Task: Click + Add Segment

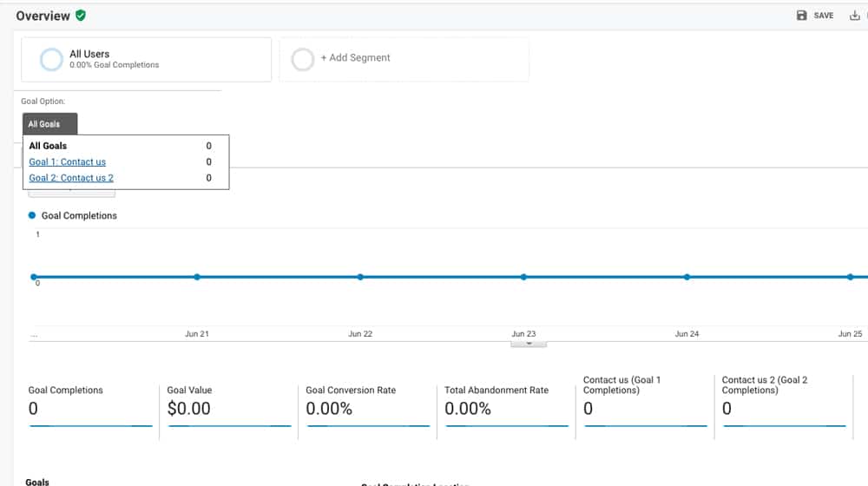Action: [355, 57]
